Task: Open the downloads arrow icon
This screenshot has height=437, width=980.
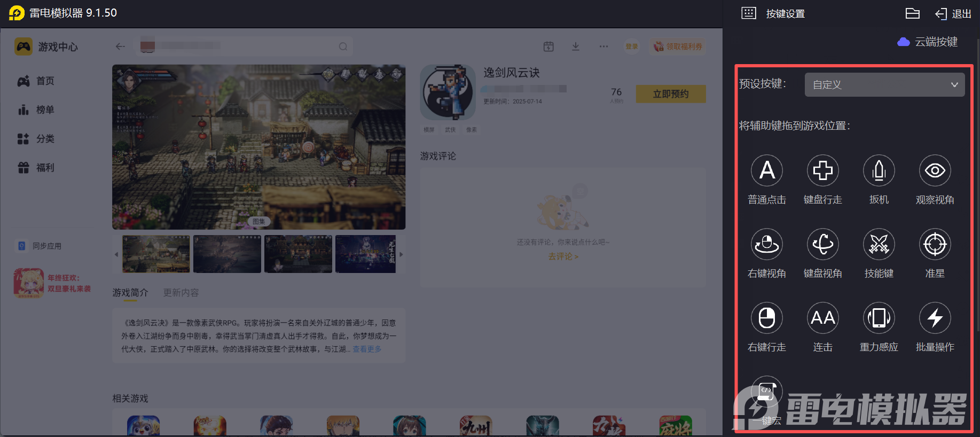Action: click(x=576, y=46)
